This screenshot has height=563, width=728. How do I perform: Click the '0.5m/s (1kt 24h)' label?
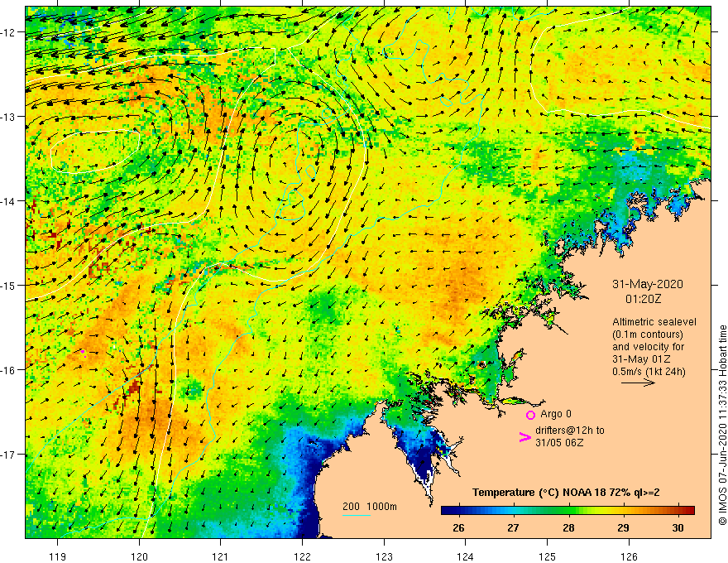(649, 372)
